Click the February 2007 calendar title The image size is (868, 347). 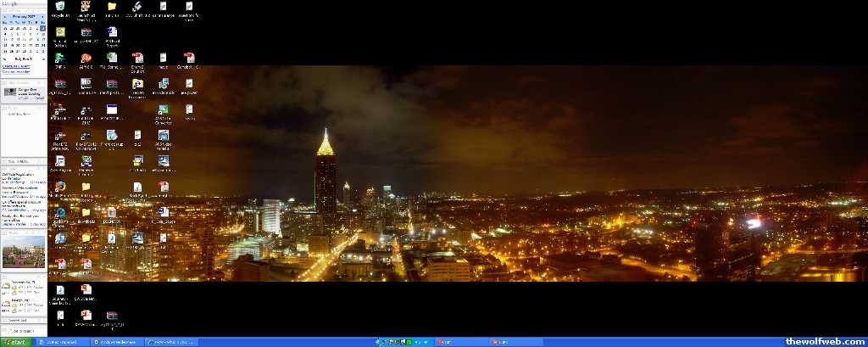[x=24, y=15]
